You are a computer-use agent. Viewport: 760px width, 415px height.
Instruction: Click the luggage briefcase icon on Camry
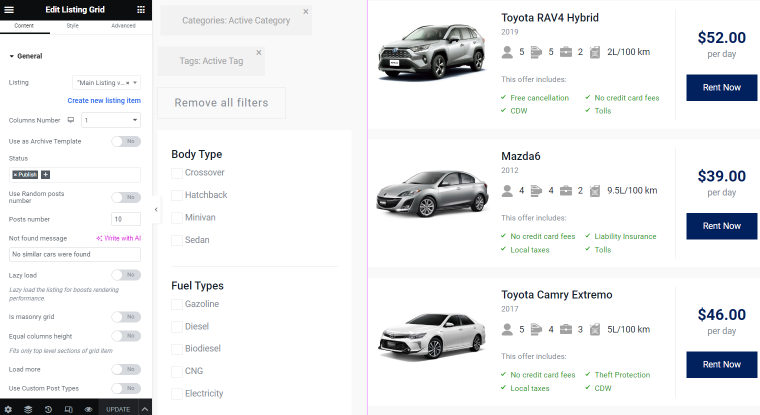pos(566,330)
